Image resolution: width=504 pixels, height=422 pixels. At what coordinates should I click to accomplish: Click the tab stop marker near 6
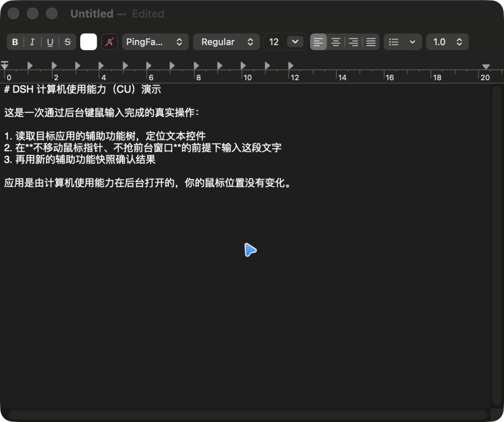coord(148,65)
